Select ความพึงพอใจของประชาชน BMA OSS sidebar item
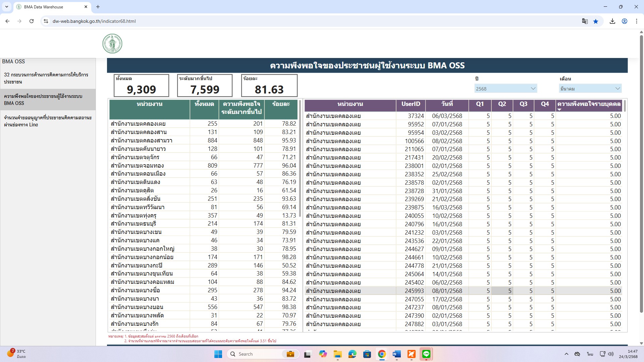644x362 pixels. 48,100
